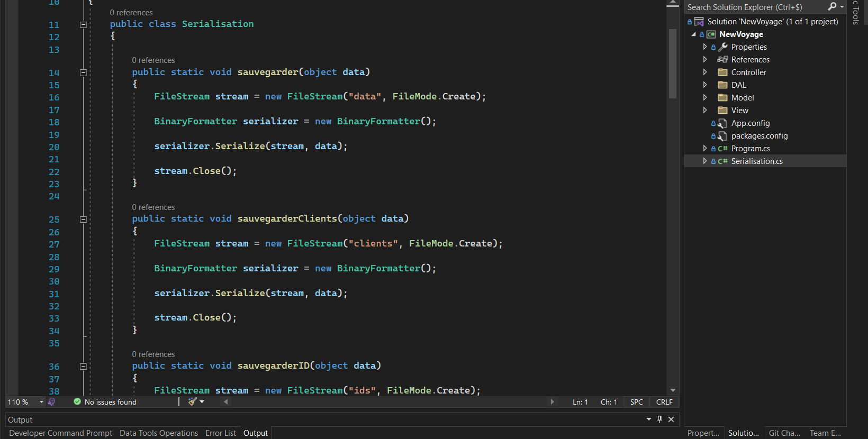The image size is (868, 439).
Task: Switch to the Error List tab
Action: point(220,433)
